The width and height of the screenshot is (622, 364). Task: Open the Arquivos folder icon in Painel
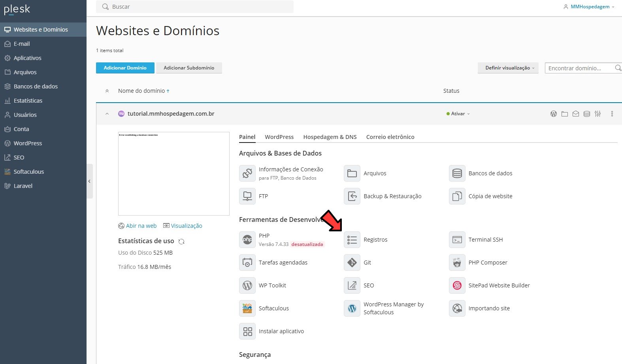pyautogui.click(x=352, y=173)
